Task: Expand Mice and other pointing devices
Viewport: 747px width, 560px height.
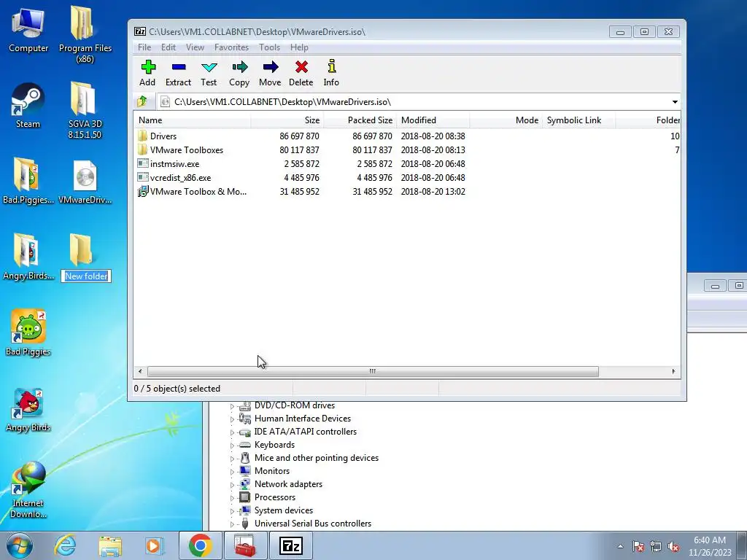Action: click(x=233, y=459)
